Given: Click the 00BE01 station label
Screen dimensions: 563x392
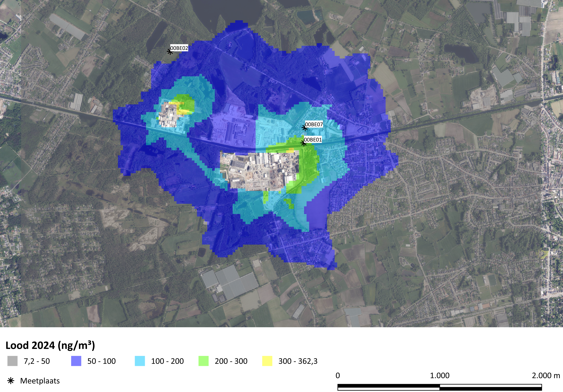Looking at the screenshot, I should point(313,140).
